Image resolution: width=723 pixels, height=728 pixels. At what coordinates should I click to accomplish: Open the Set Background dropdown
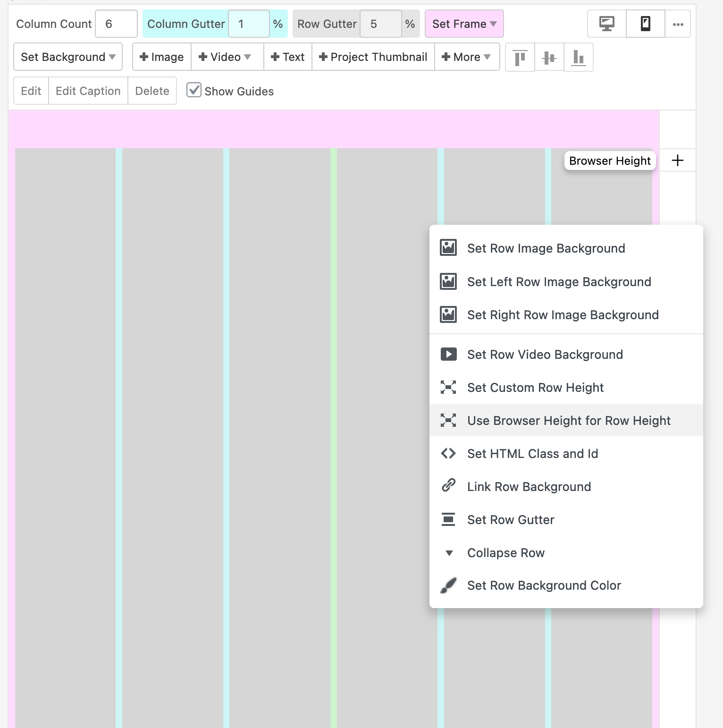(68, 57)
